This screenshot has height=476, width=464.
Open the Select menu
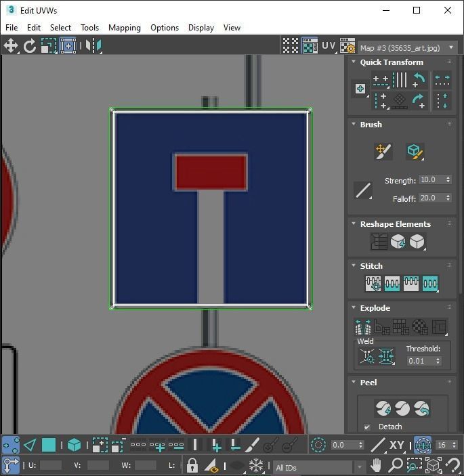click(x=60, y=28)
